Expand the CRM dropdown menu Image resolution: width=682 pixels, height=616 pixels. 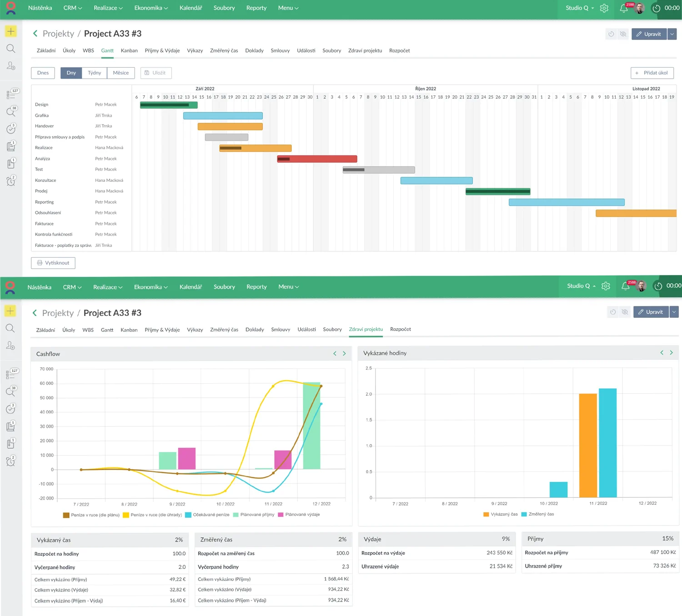coord(72,8)
